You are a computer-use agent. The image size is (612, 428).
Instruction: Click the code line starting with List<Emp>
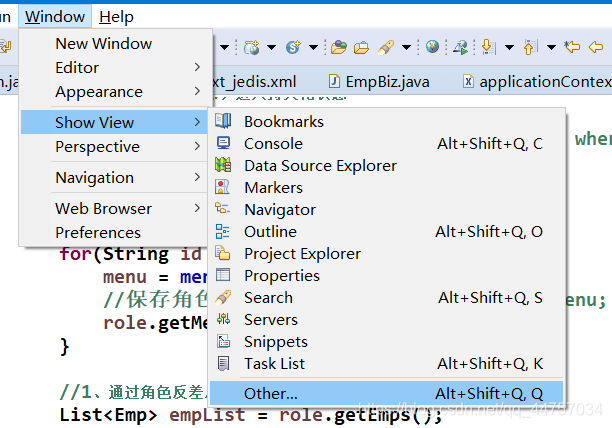point(251,415)
